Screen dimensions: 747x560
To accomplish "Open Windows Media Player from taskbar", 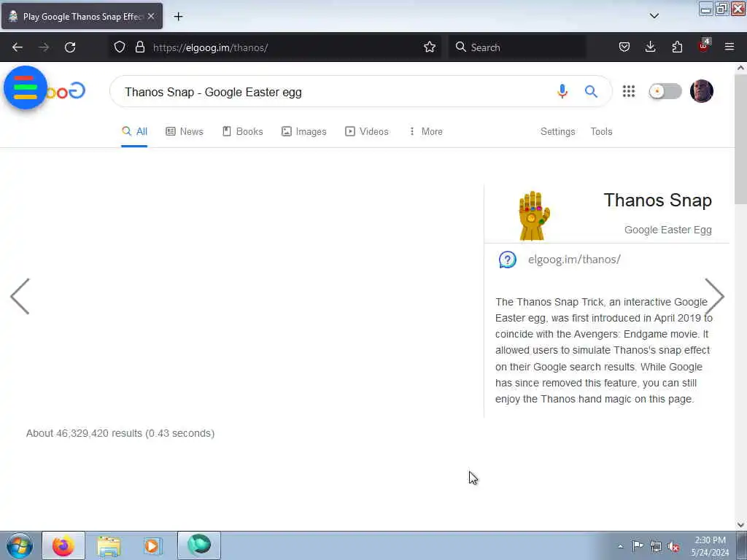I will (x=153, y=545).
